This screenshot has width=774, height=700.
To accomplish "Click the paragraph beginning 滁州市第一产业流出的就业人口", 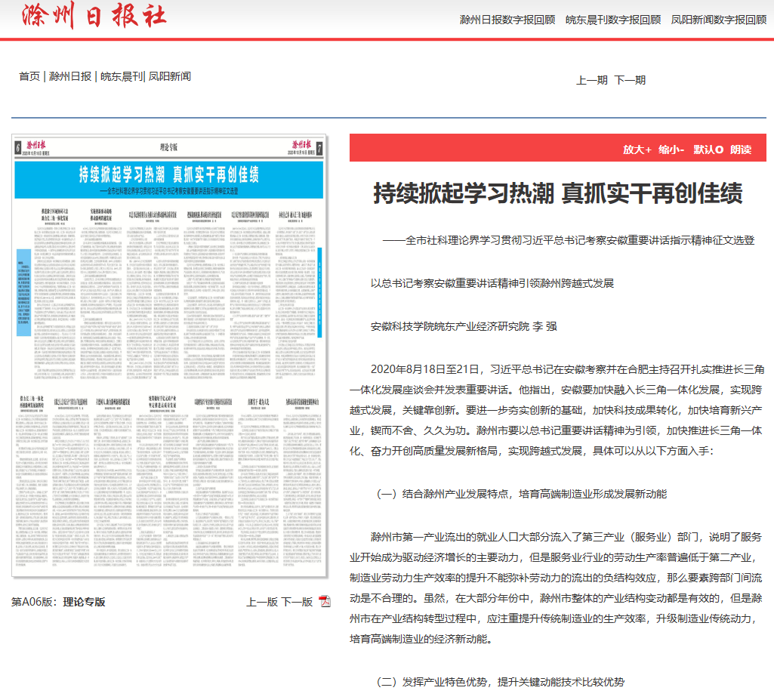I will 557,588.
